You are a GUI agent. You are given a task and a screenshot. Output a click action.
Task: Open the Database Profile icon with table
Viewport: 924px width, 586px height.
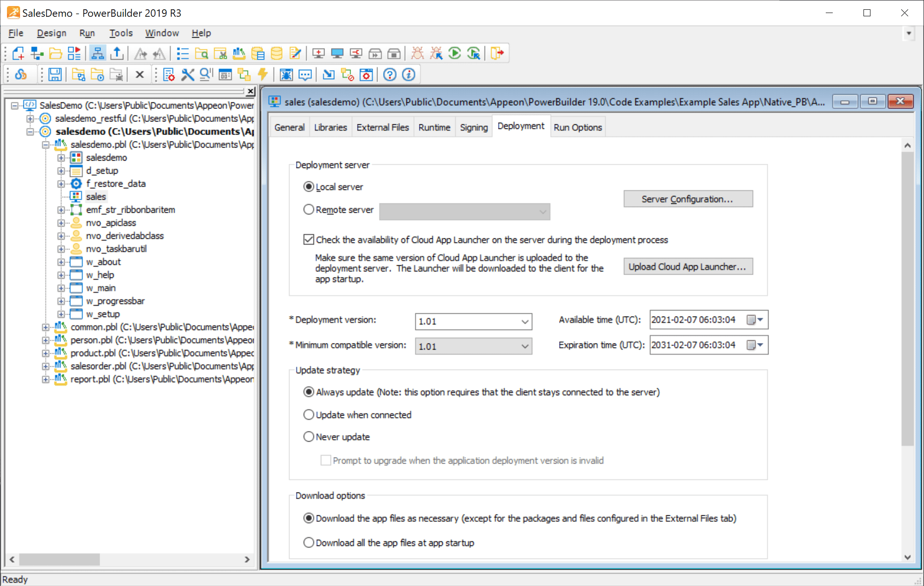(x=257, y=54)
